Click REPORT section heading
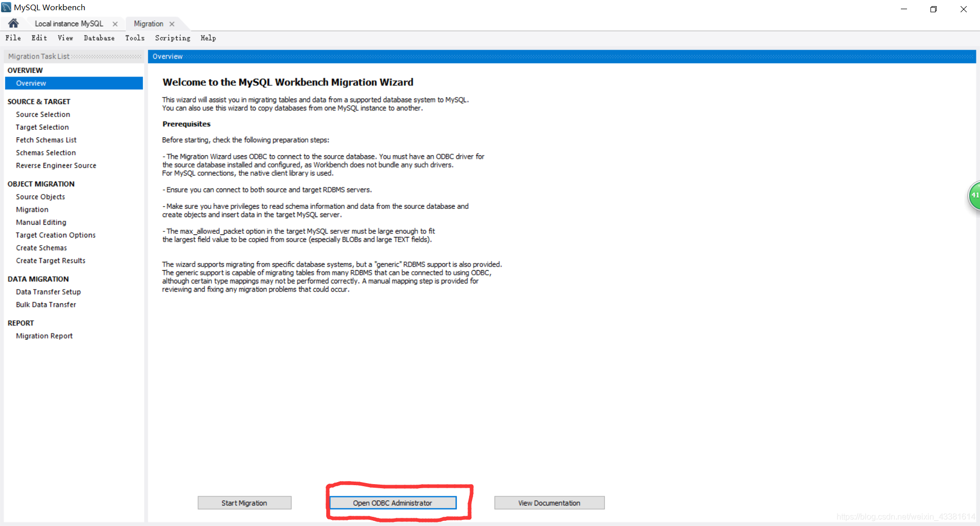Screen dimensions: 980x526 (x=21, y=323)
